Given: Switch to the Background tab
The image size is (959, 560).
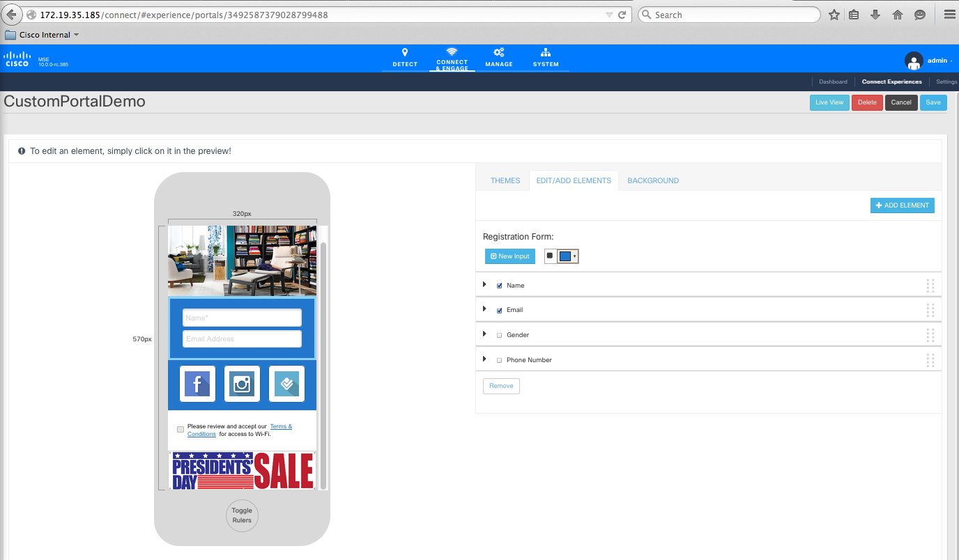Looking at the screenshot, I should pos(653,180).
